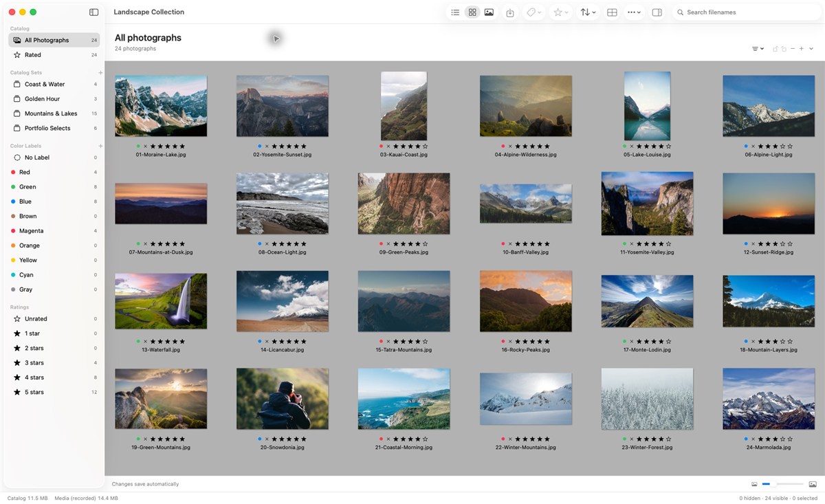The width and height of the screenshot is (825, 504).
Task: Open the color label tag dropdown
Action: tap(533, 12)
